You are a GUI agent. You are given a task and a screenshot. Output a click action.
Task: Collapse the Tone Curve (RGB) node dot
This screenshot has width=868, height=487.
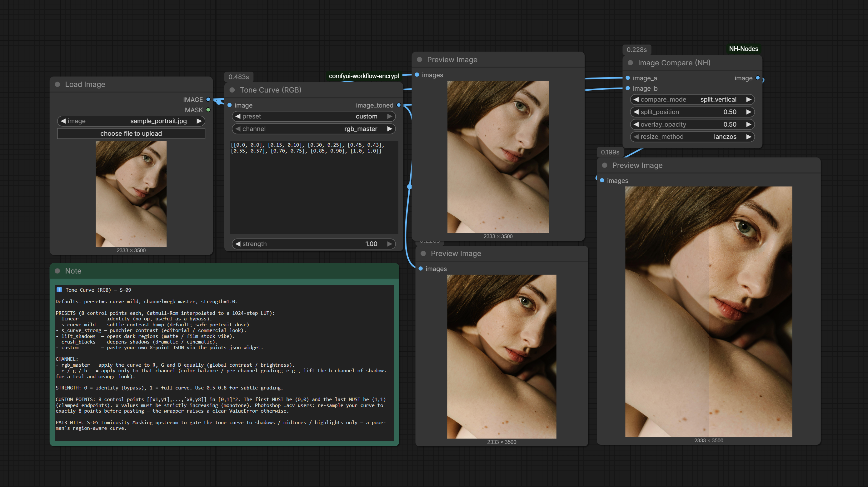pyautogui.click(x=232, y=90)
